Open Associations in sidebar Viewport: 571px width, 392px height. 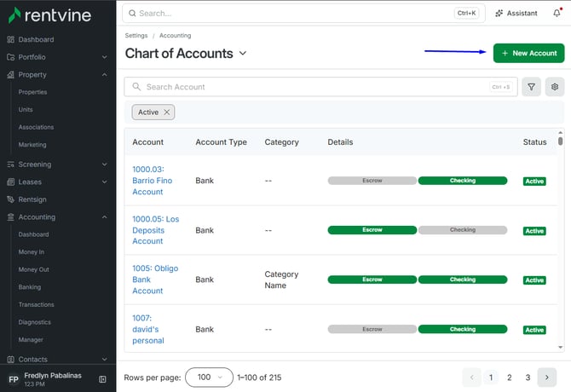click(x=36, y=127)
